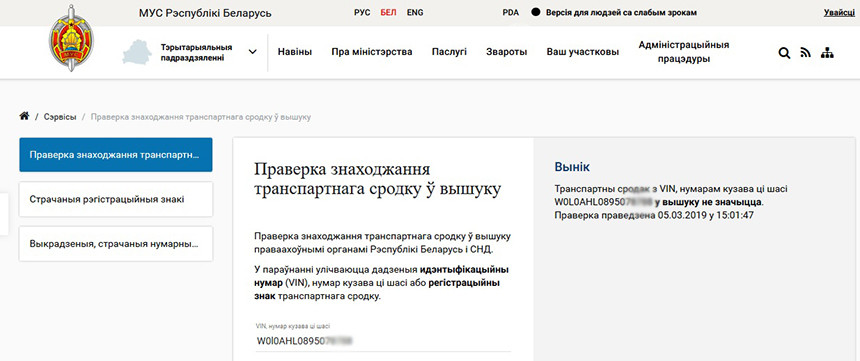This screenshot has width=860, height=361.
Task: Click the page heading Праверка знаходжання транспартнага сродку
Action: [x=377, y=179]
